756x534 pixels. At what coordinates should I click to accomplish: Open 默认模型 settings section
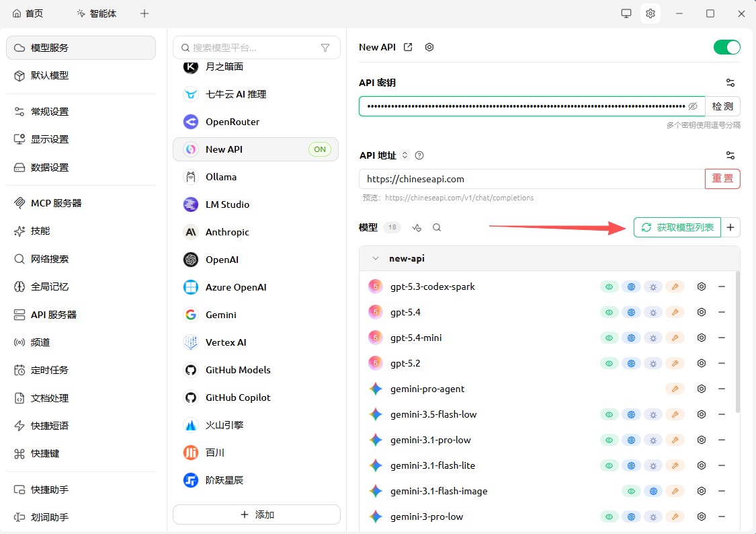[81, 76]
